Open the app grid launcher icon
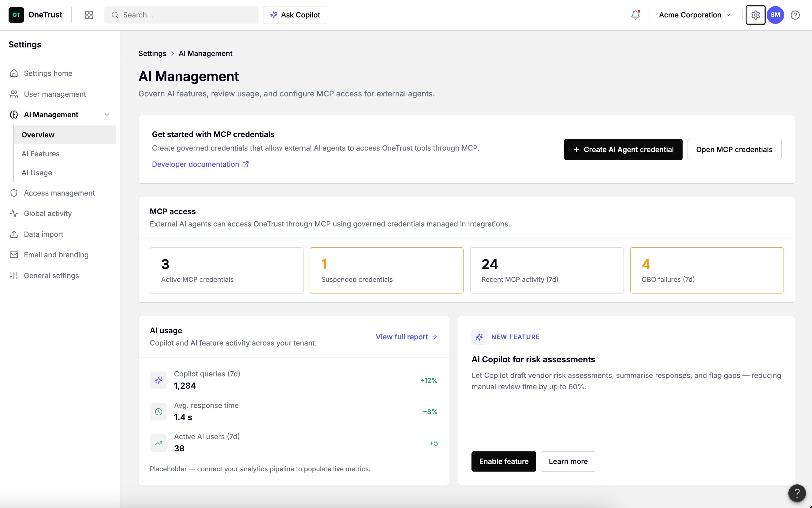This screenshot has height=508, width=812. click(x=89, y=15)
